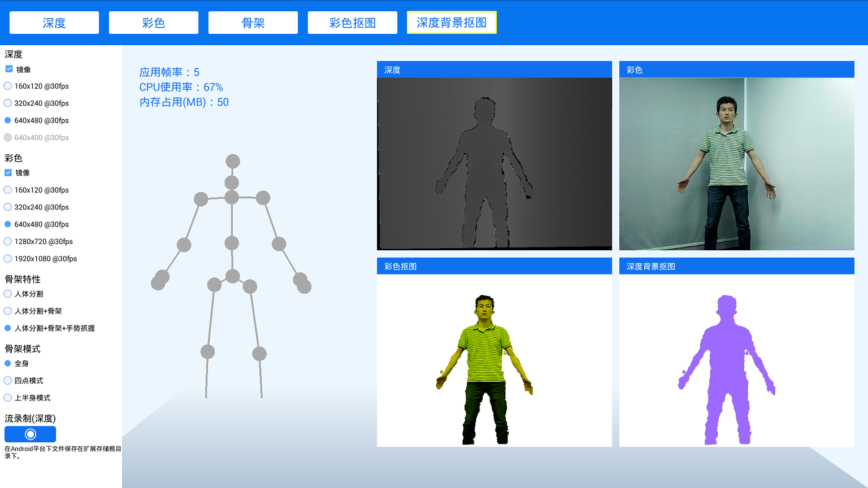Click the 骨架特性 section heading
Screen dimensions: 868x488
point(23,279)
